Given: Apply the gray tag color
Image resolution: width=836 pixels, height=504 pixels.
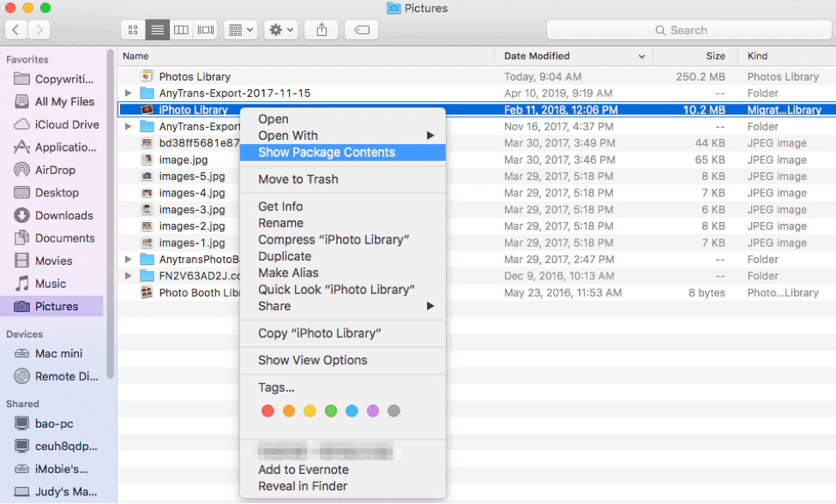Looking at the screenshot, I should click(x=394, y=411).
